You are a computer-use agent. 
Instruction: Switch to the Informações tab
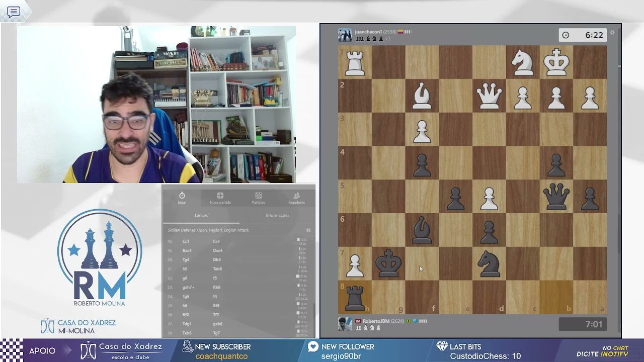277,215
